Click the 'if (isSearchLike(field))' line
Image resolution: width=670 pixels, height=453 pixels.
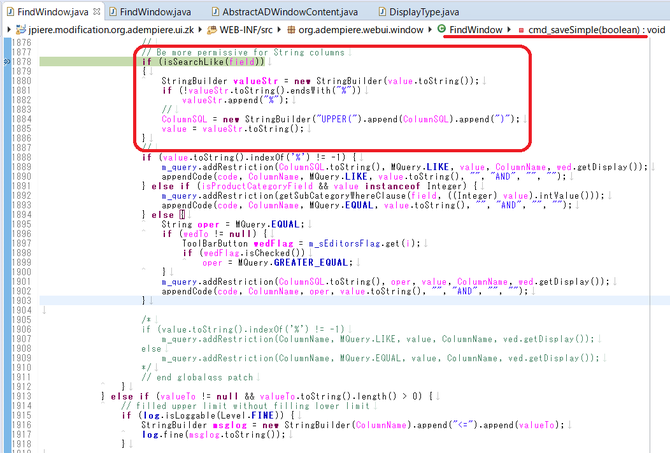(x=203, y=62)
